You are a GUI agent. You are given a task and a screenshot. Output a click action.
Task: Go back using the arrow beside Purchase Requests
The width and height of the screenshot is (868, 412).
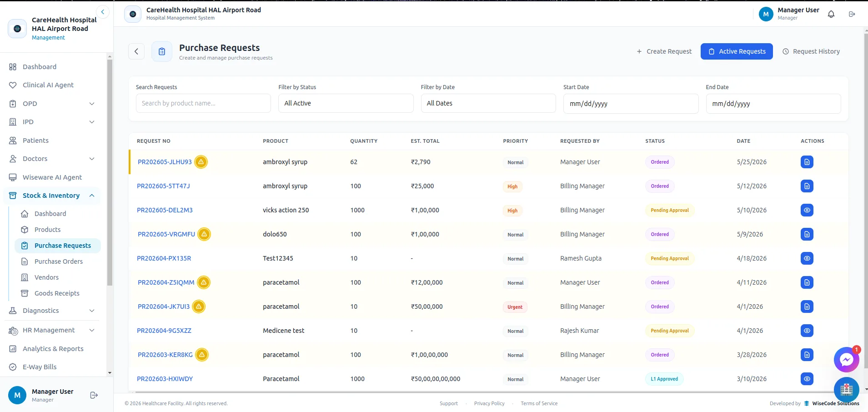tap(136, 51)
